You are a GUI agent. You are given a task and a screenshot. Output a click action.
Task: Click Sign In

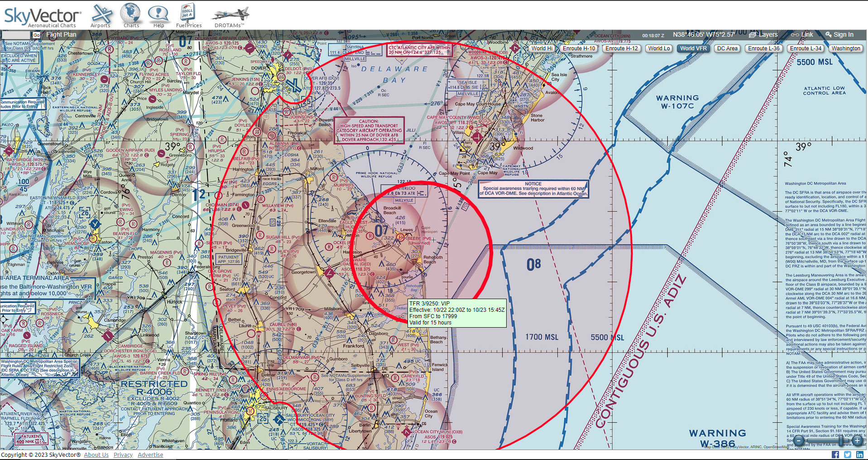(839, 34)
